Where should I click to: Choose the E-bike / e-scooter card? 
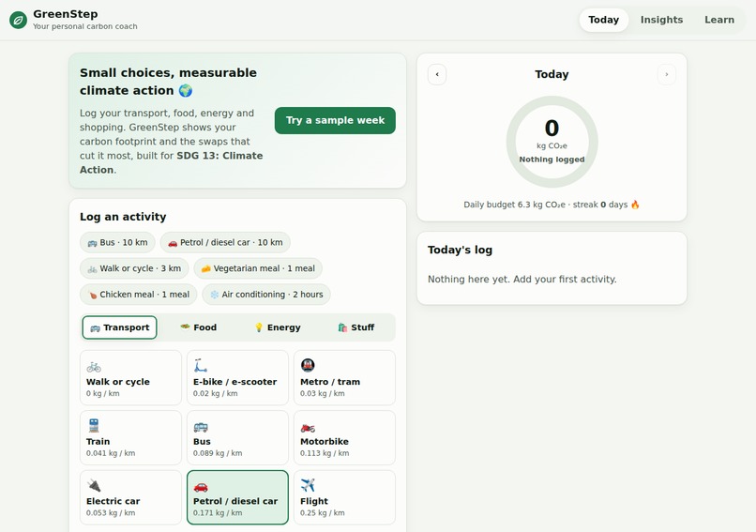point(237,378)
